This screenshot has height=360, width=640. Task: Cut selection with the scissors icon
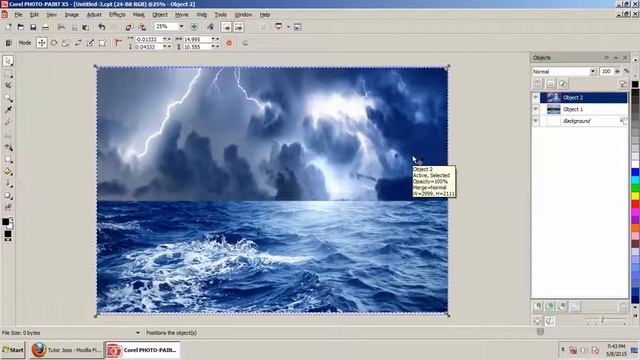(61, 27)
